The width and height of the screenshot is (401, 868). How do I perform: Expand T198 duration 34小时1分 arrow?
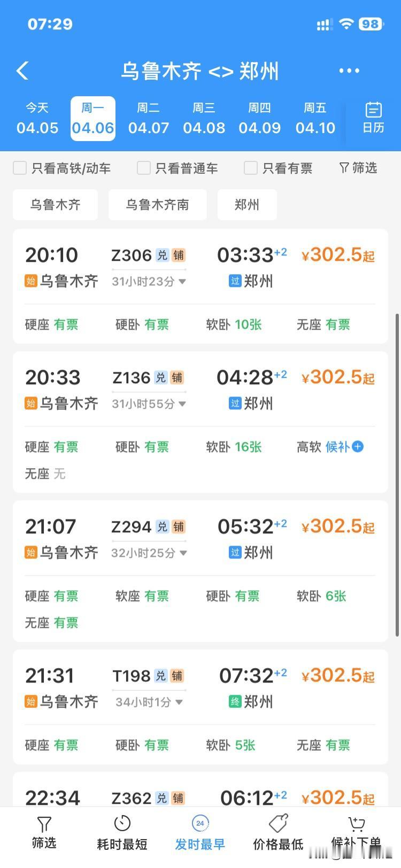point(179,702)
